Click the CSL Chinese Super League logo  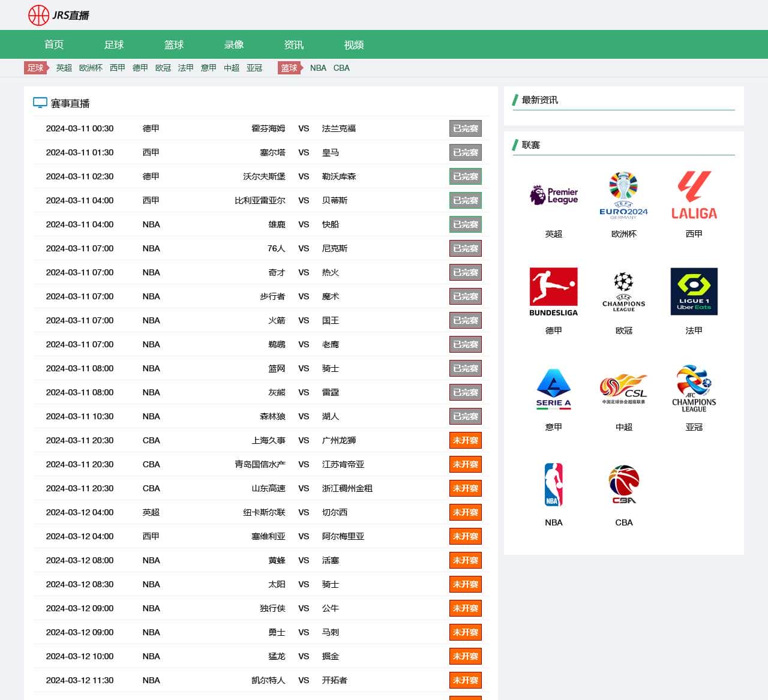pyautogui.click(x=623, y=389)
